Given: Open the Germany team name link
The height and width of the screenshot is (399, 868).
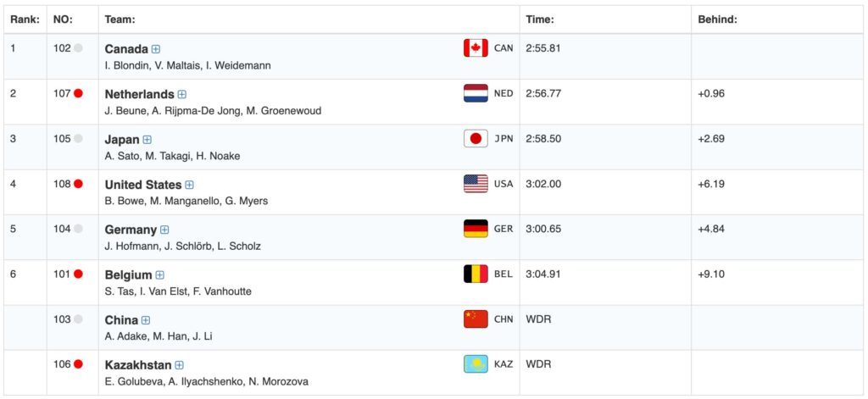Looking at the screenshot, I should point(131,230).
